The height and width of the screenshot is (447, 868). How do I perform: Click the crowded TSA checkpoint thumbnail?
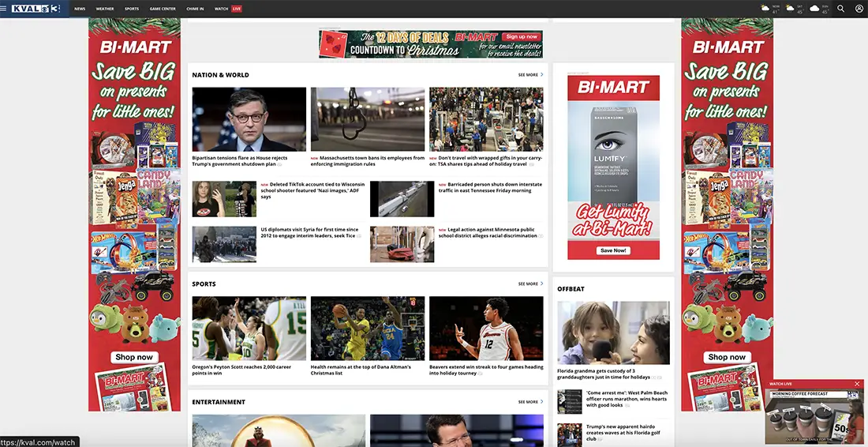(486, 119)
